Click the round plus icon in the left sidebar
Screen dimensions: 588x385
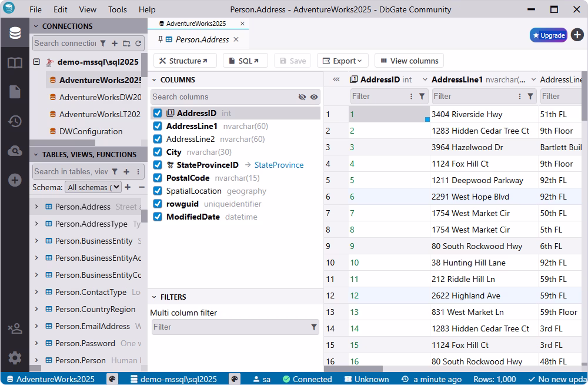pyautogui.click(x=15, y=180)
